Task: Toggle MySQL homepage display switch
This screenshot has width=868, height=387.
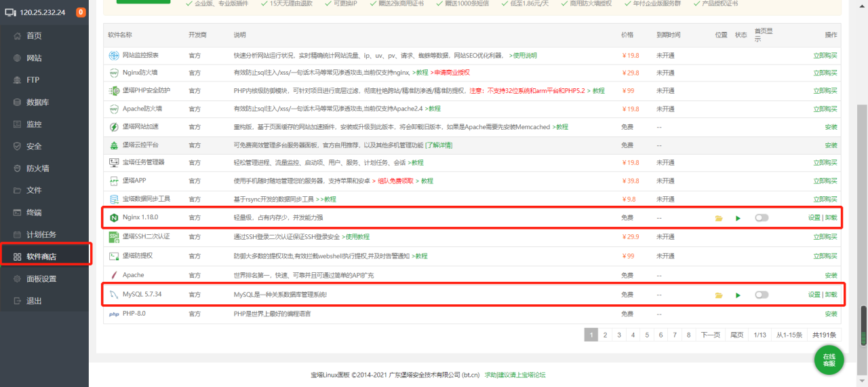Action: point(762,295)
